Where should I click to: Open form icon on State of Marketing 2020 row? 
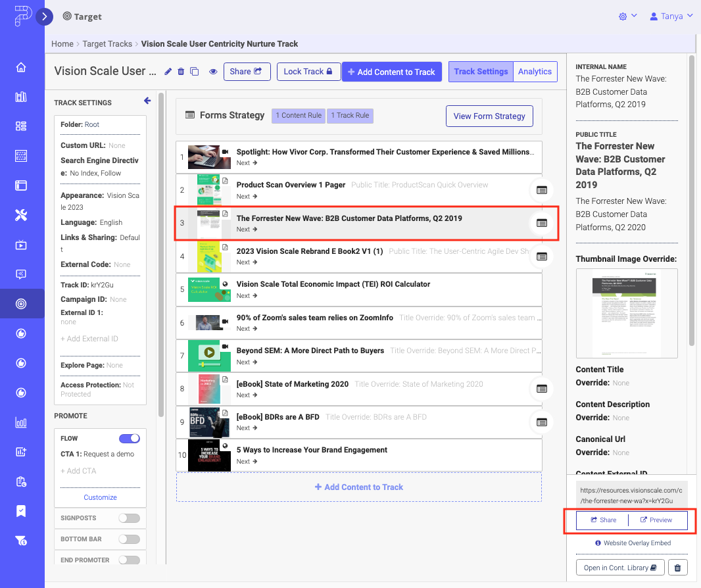[541, 389]
